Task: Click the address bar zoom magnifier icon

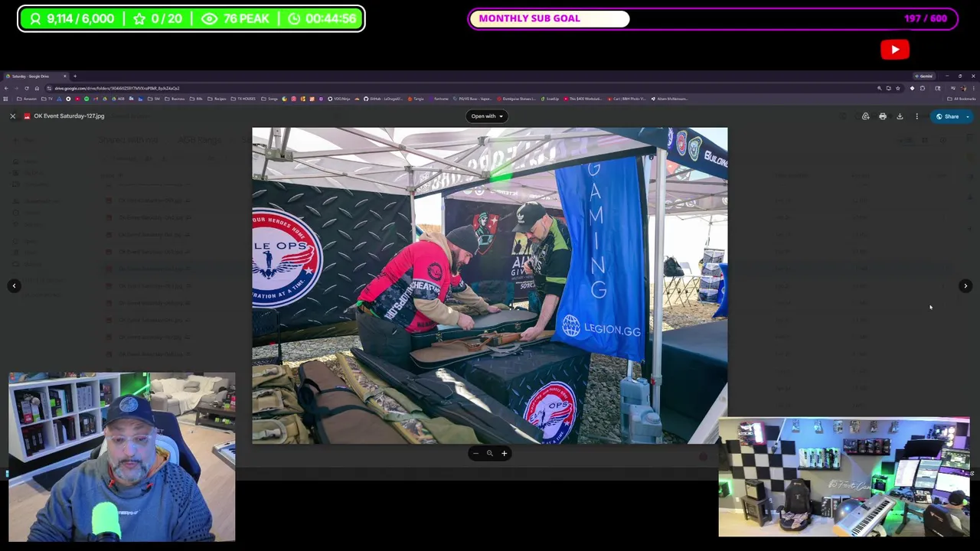Action: pyautogui.click(x=879, y=88)
